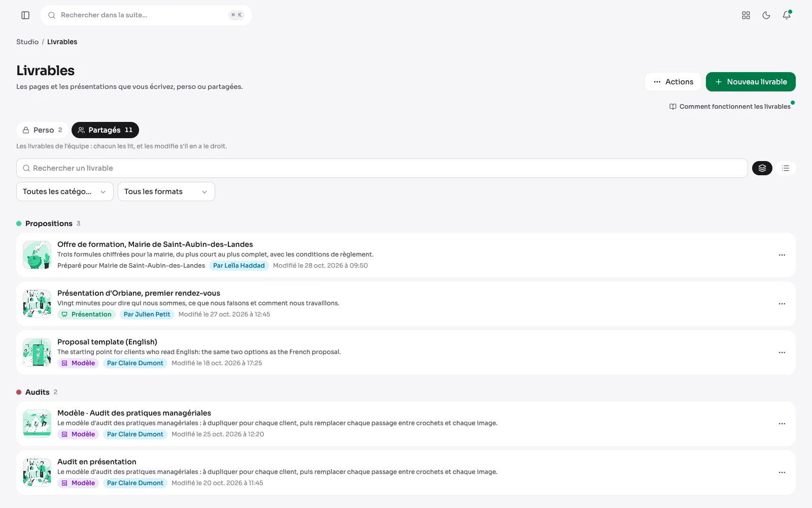Go to Studio breadcrumb
812x508 pixels.
27,42
